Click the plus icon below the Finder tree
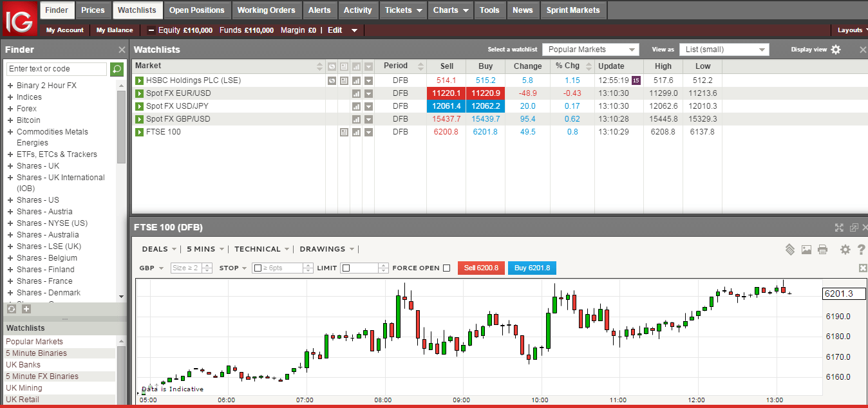This screenshot has width=868, height=408. tap(26, 309)
